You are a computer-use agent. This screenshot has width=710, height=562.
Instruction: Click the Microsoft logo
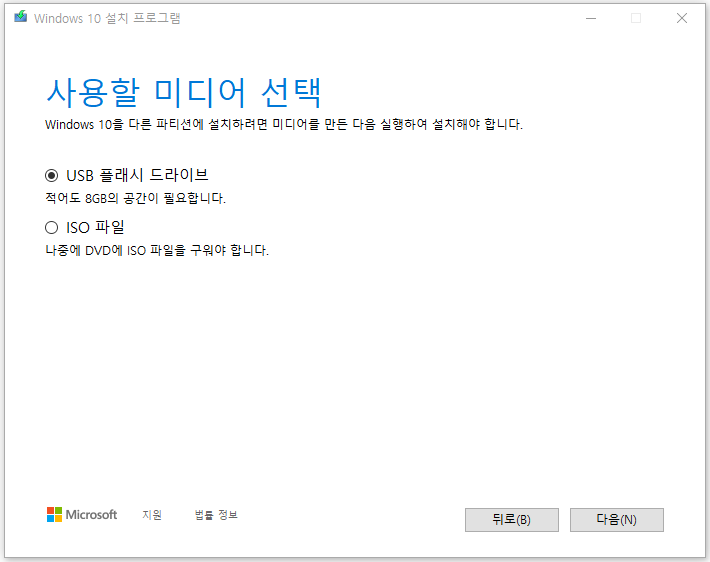(x=82, y=514)
